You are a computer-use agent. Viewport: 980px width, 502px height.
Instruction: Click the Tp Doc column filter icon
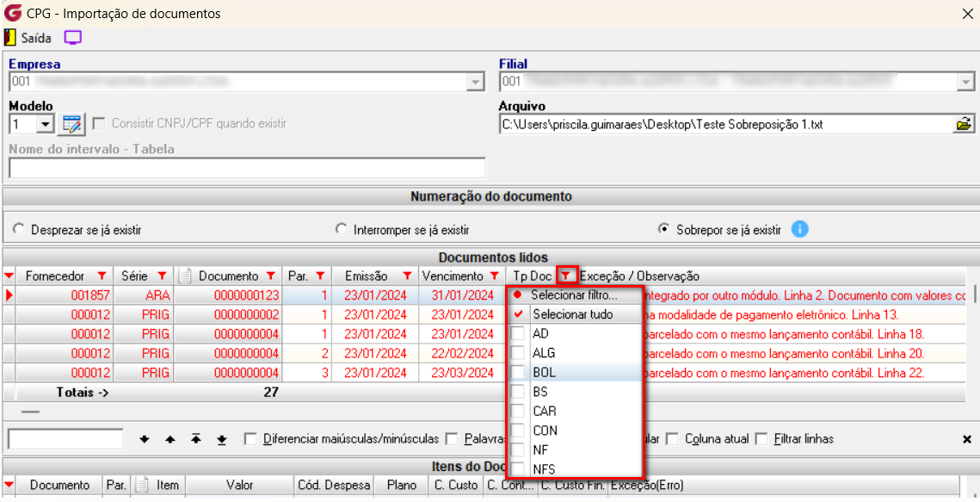coord(565,275)
